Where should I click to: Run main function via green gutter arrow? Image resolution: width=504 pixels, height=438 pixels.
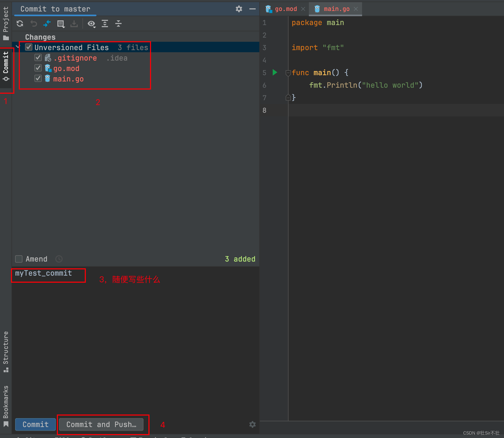click(275, 72)
